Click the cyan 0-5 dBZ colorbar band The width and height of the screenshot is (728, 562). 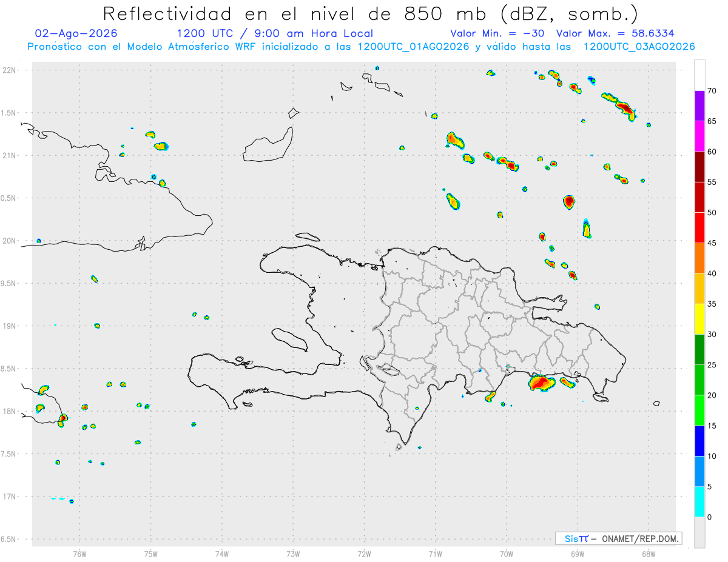tap(699, 502)
